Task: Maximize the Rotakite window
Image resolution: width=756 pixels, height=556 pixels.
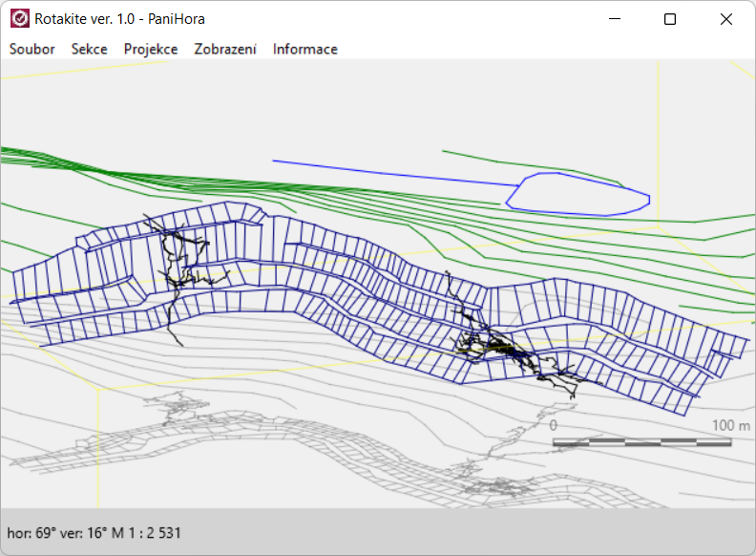Action: coord(670,19)
